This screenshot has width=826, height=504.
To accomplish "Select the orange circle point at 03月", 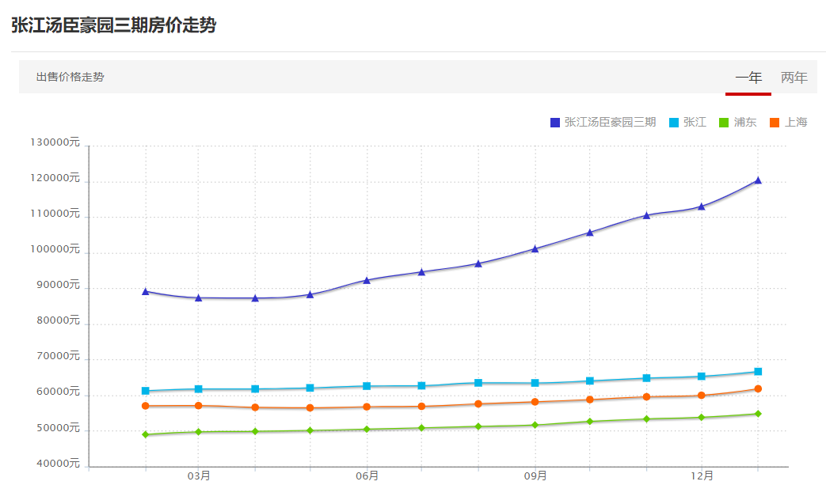I will pyautogui.click(x=199, y=406).
